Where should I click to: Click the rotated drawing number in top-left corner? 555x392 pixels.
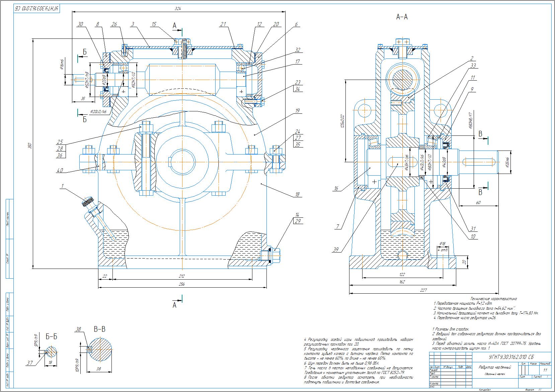click(36, 9)
